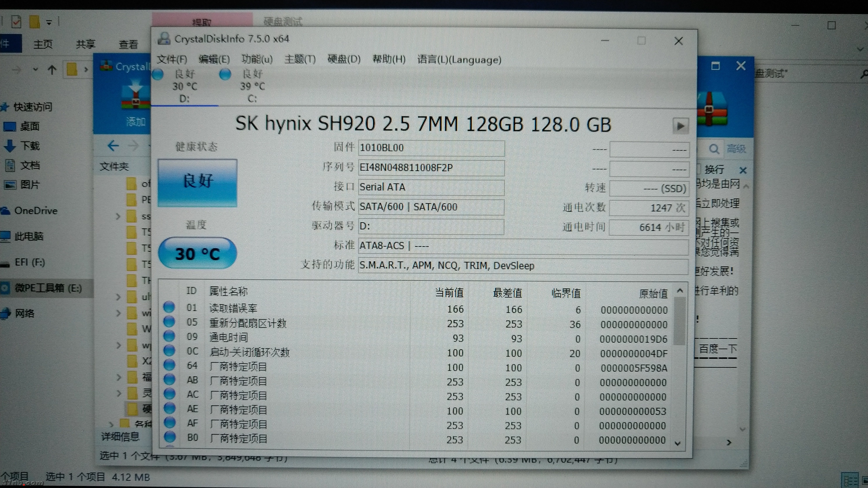
Task: Open the 语言(L)(Language) menu
Action: pyautogui.click(x=459, y=60)
